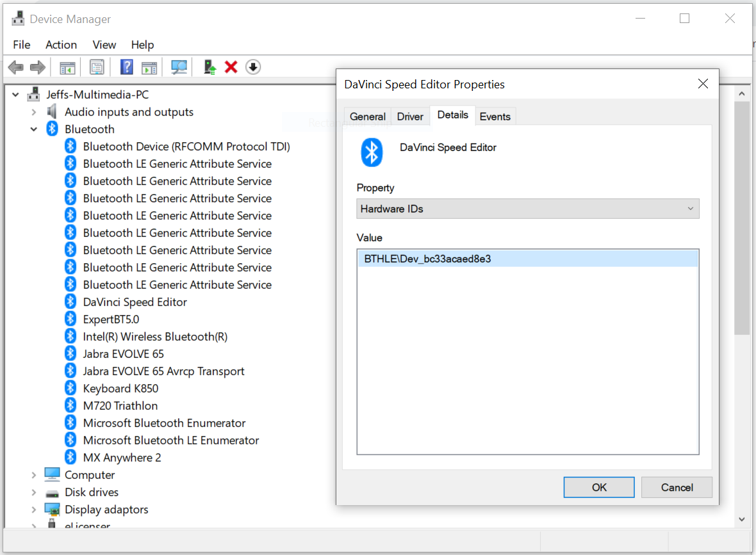
Task: Click the Back arrow toolbar icon
Action: 16,67
